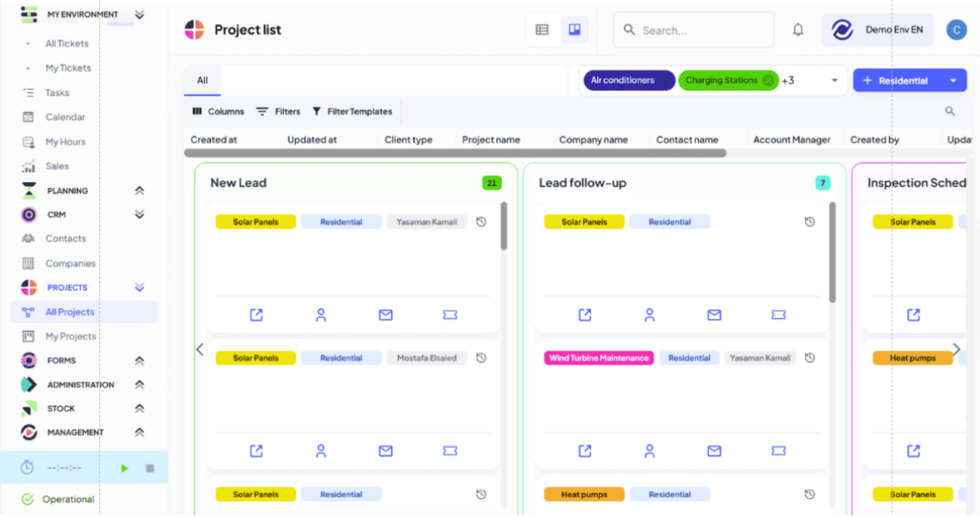The width and height of the screenshot is (980, 517).
Task: Click the New Lead count badge 21
Action: pyautogui.click(x=492, y=183)
